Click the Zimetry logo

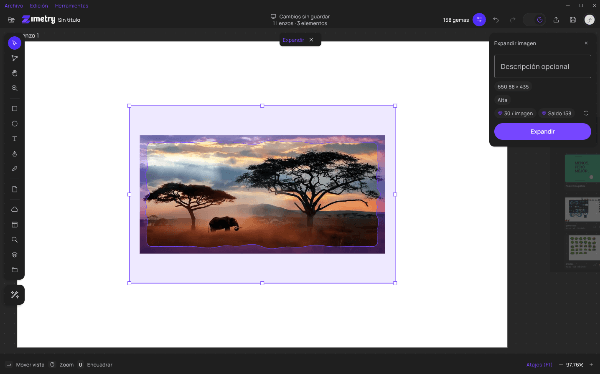(x=38, y=19)
